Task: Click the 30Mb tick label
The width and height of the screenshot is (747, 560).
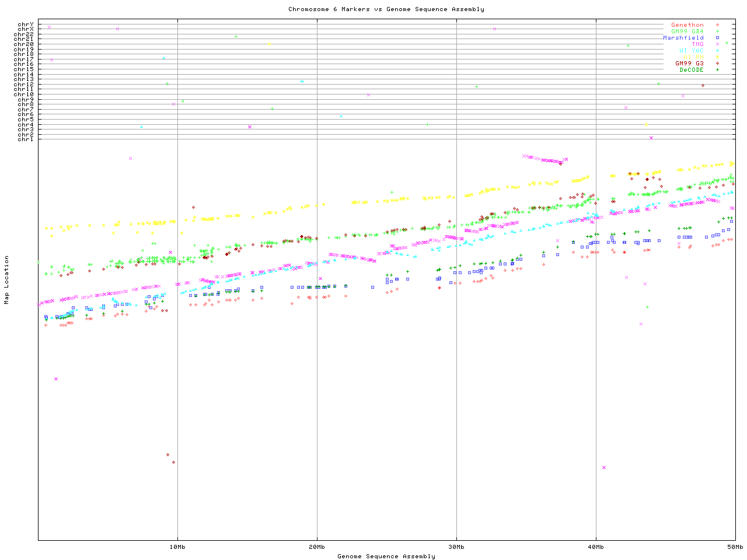Action: (x=456, y=547)
